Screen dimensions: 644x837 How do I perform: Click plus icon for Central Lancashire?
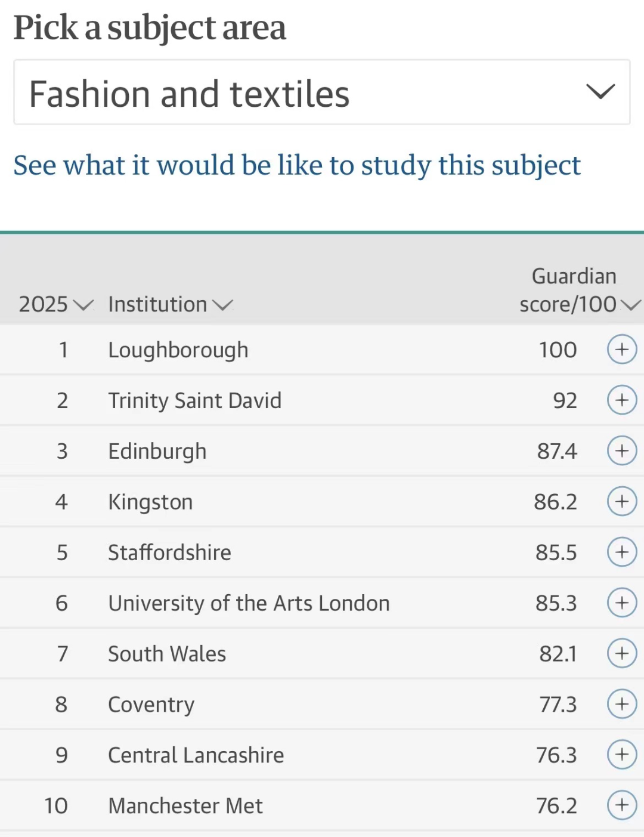622,755
